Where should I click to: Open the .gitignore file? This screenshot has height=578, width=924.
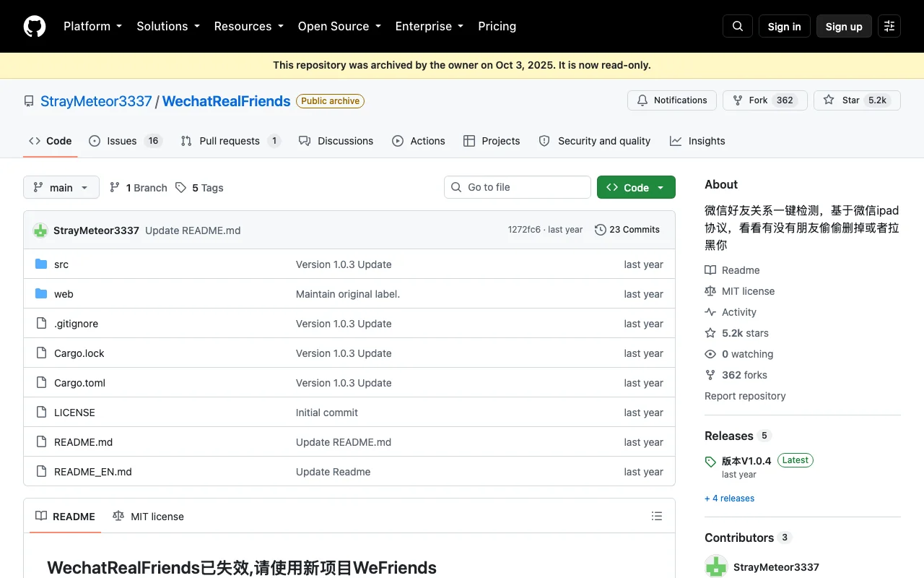pyautogui.click(x=76, y=324)
